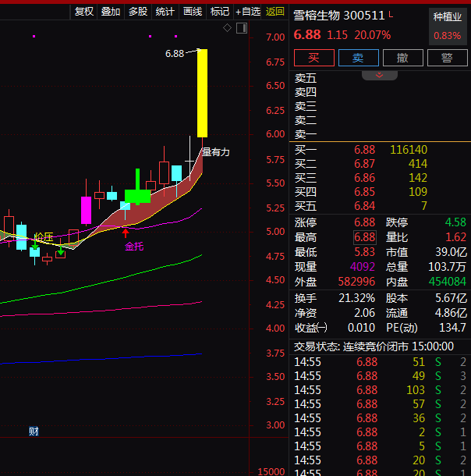Viewport: 471px width, 476px height.
Task: Open the 种植业 sector box
Action: (447, 26)
